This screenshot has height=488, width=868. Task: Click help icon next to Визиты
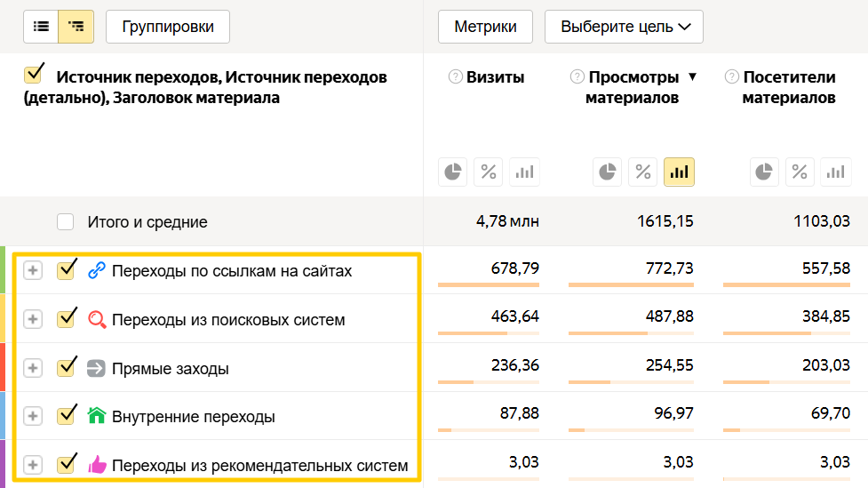click(456, 77)
